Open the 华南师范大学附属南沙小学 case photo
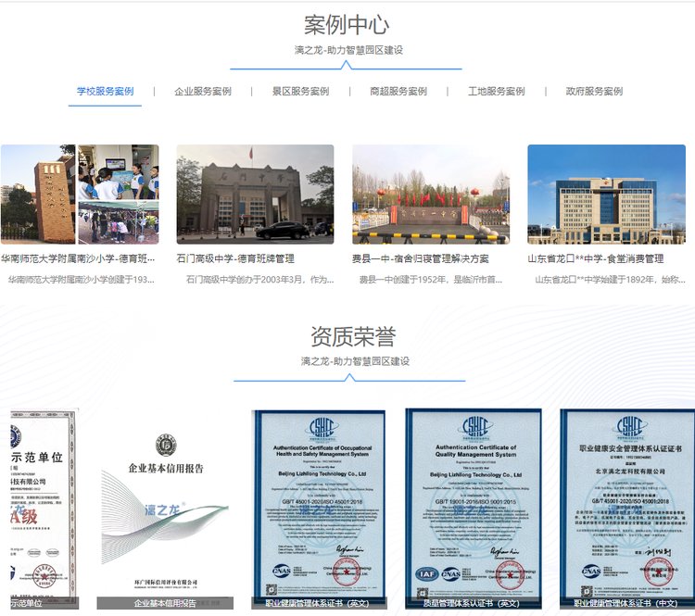Image resolution: width=695 pixels, height=616 pixels. (79, 194)
